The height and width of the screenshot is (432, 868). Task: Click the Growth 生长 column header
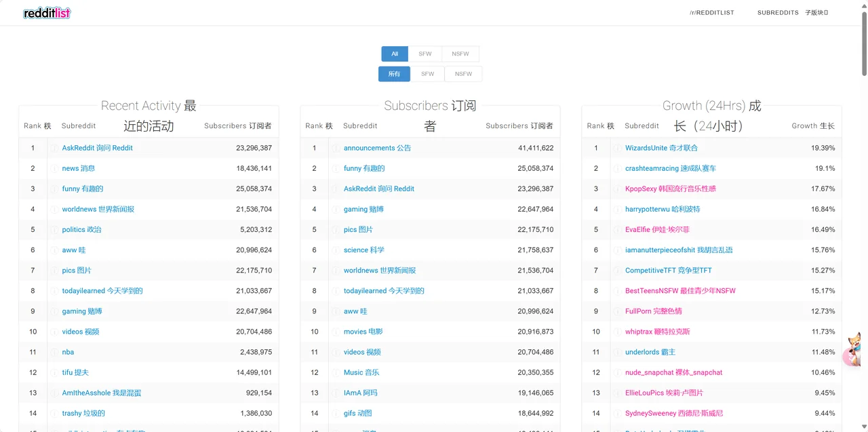[813, 125]
